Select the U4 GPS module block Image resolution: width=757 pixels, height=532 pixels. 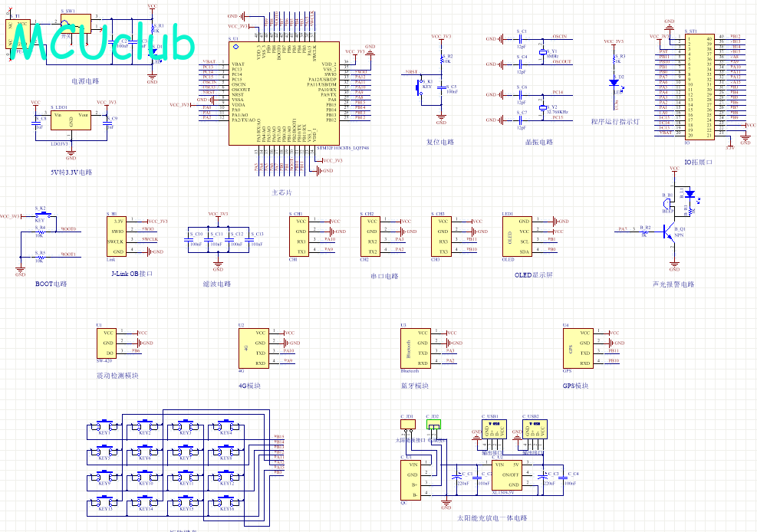coord(578,348)
